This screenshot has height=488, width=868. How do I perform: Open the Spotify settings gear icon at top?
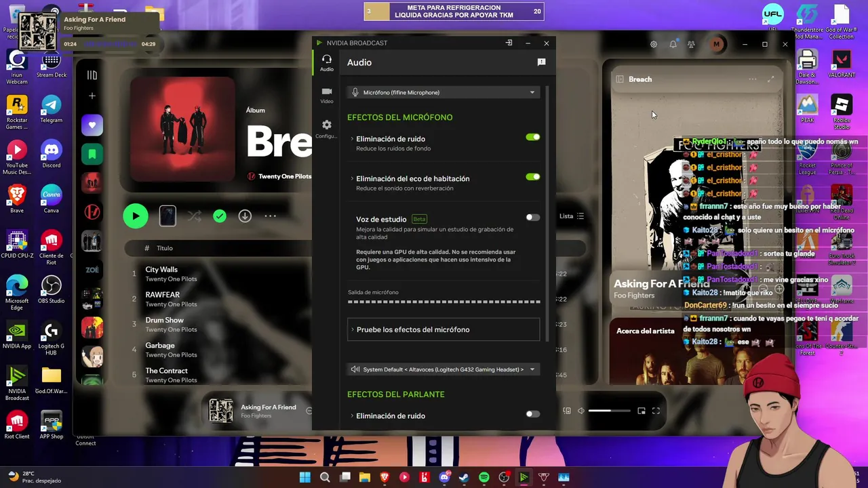[x=654, y=44]
